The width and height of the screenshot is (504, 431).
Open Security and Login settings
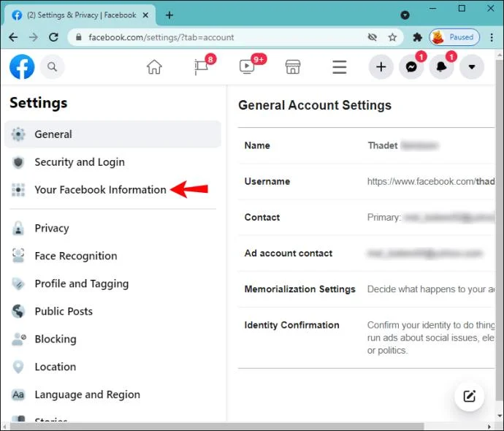(112, 162)
